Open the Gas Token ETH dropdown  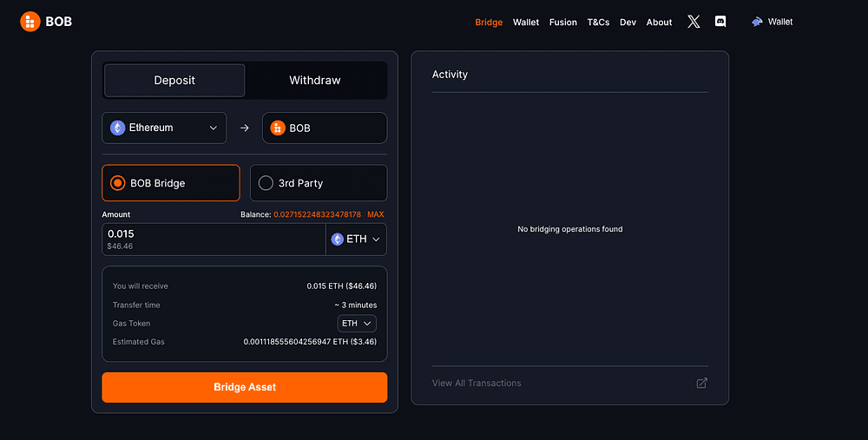point(357,323)
